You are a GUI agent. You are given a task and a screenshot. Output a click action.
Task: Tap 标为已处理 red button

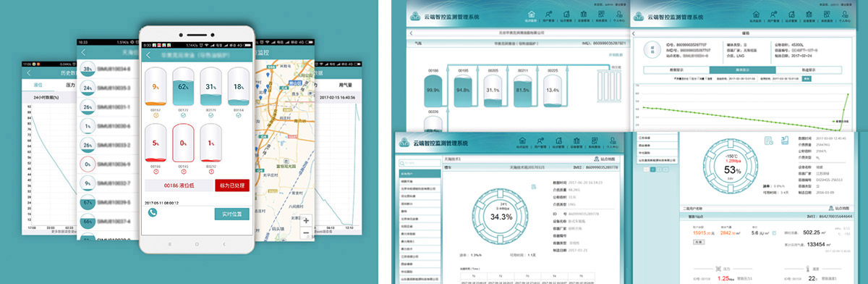(x=231, y=185)
